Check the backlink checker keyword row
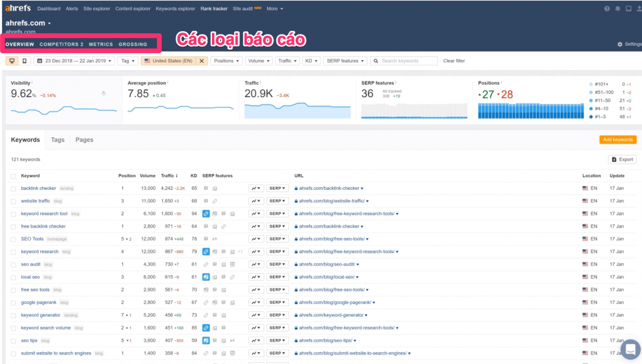This screenshot has height=364, width=642. (x=14, y=189)
